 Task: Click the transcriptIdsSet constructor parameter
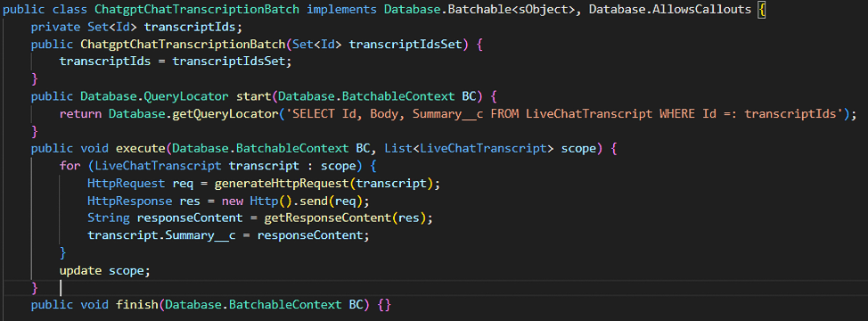point(405,45)
